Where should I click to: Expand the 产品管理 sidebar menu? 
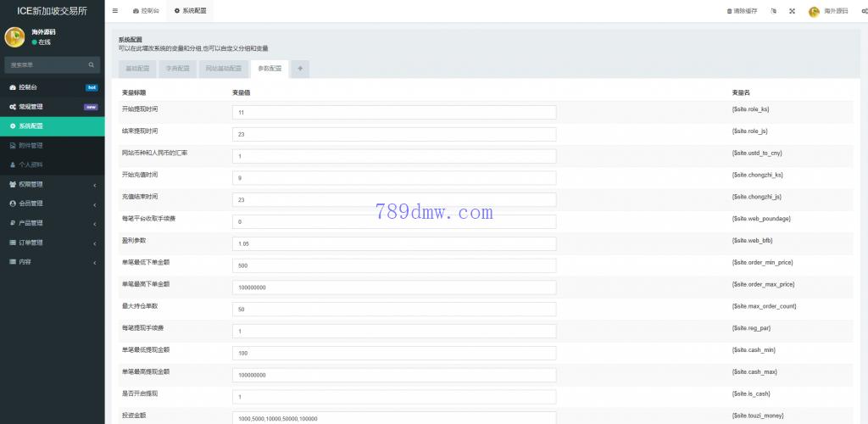tap(51, 223)
